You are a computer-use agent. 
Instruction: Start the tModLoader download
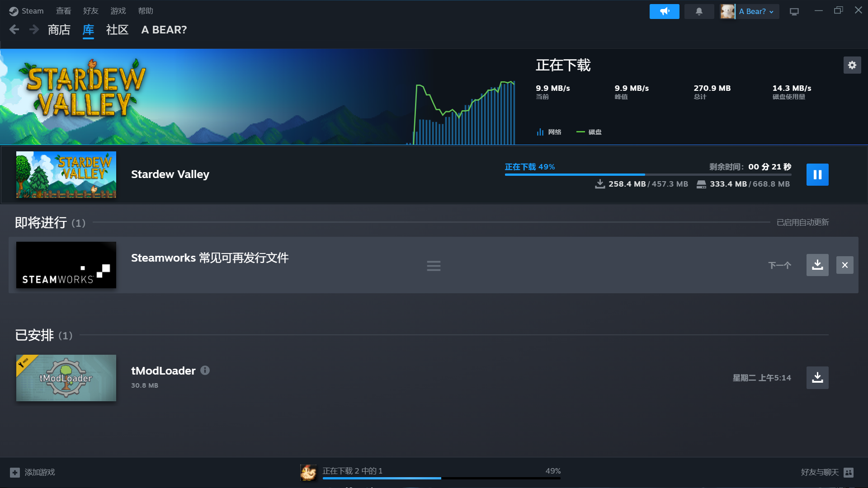(817, 377)
